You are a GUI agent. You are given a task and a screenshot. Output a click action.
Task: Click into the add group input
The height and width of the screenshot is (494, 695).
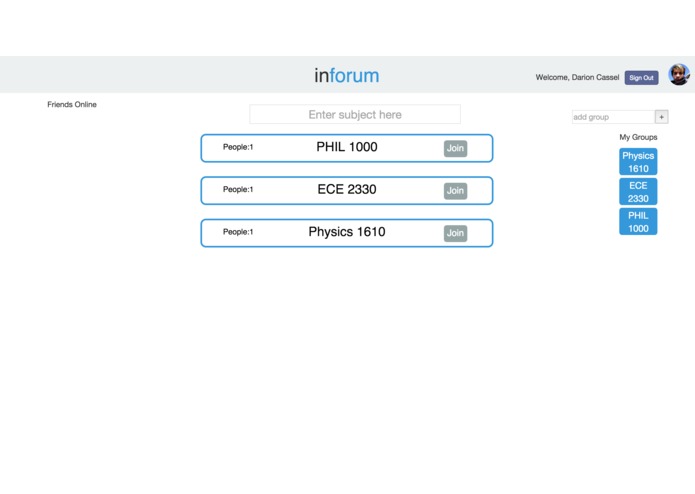click(x=613, y=117)
